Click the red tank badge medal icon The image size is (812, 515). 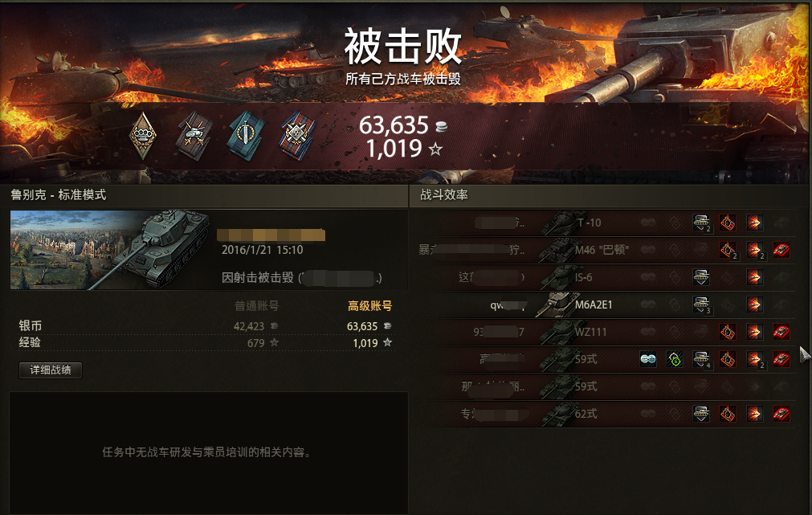click(x=194, y=136)
